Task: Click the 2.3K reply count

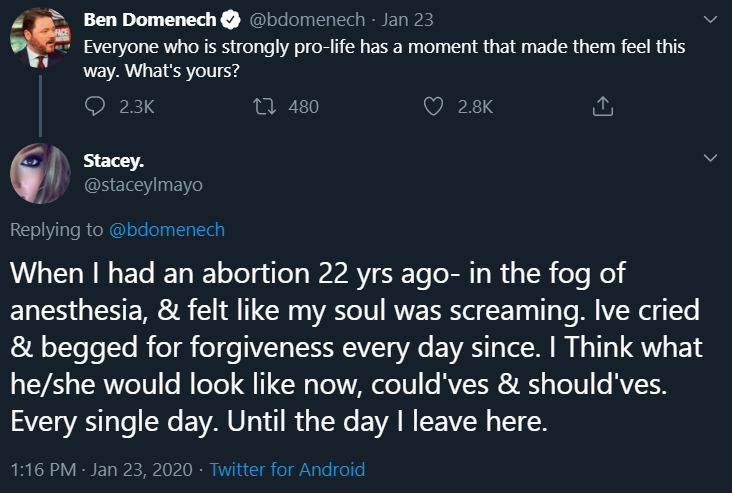Action: (136, 106)
